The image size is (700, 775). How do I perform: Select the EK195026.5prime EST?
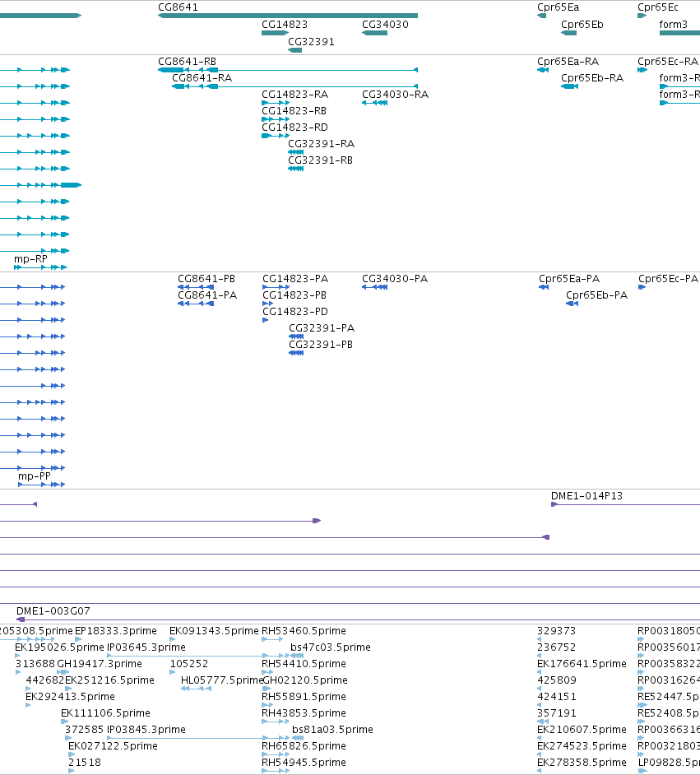tap(18, 656)
